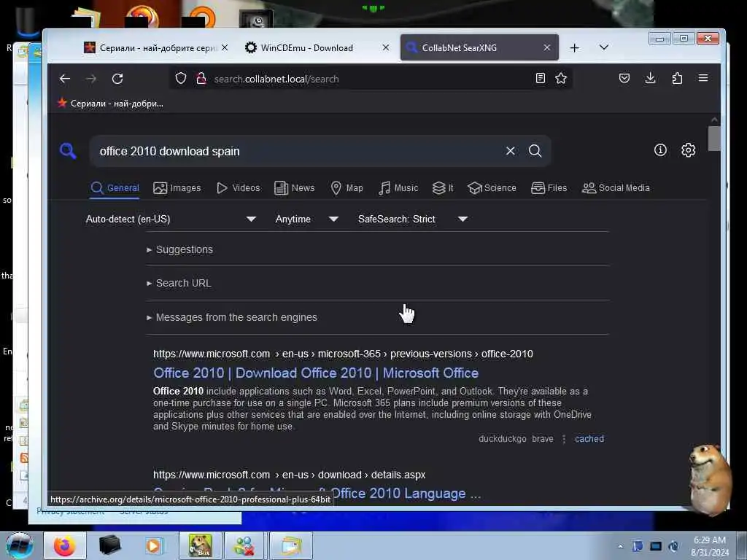
Task: Open the gopher game taskbar icon
Action: [200, 545]
